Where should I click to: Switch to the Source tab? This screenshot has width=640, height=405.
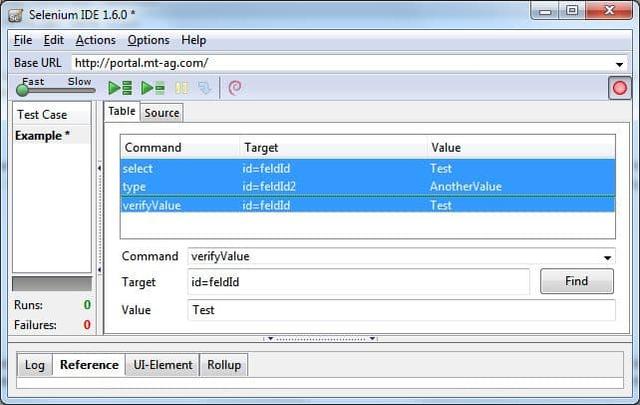[x=161, y=113]
